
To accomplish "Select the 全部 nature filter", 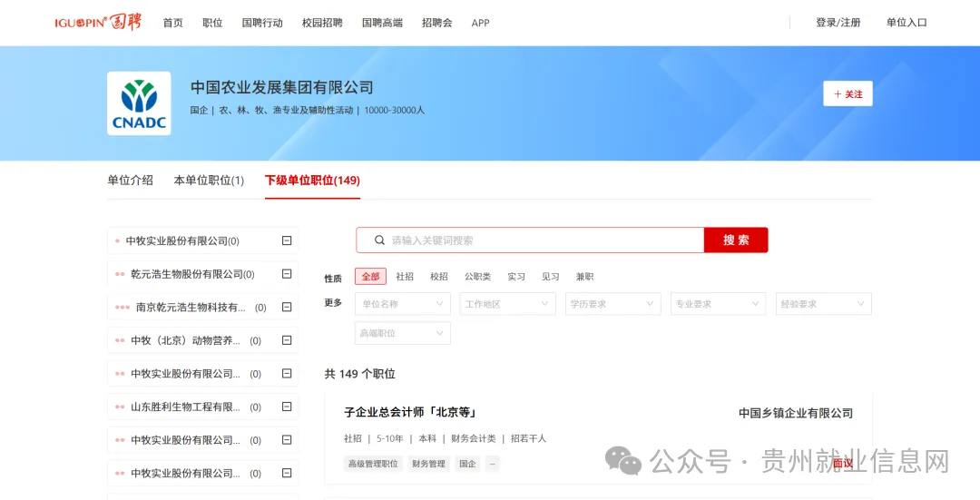I will 370,276.
